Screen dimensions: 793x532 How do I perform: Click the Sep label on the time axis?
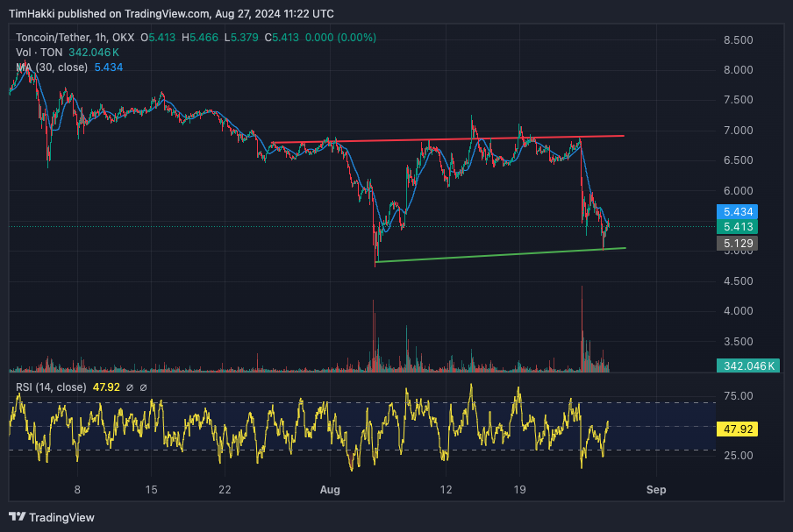tap(656, 491)
